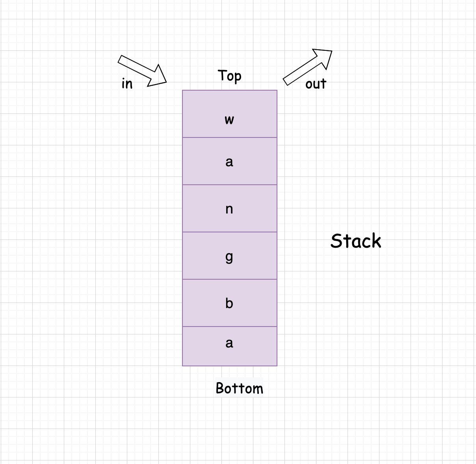Click the stack cell containing "w"
The image size is (476, 464).
tap(229, 114)
